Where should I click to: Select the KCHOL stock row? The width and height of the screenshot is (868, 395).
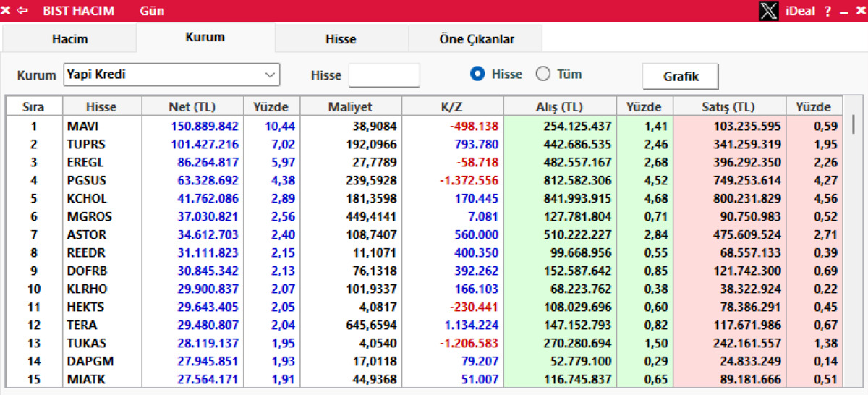[x=425, y=198]
